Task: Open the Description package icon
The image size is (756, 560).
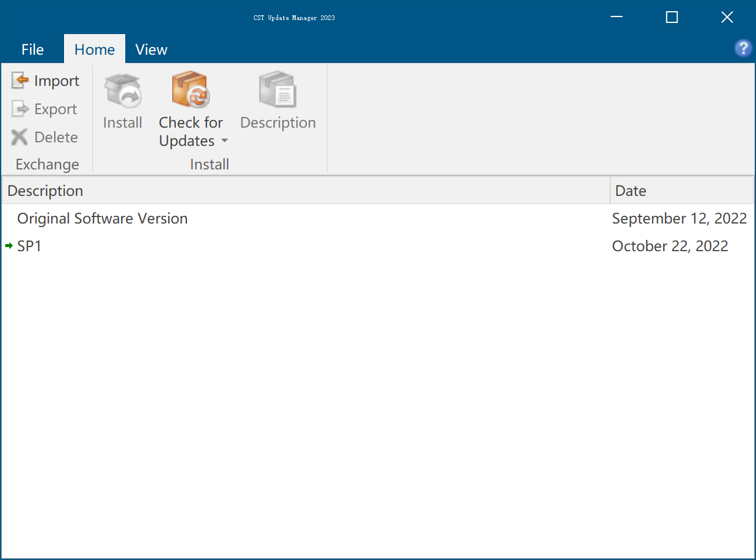Action: click(x=277, y=90)
